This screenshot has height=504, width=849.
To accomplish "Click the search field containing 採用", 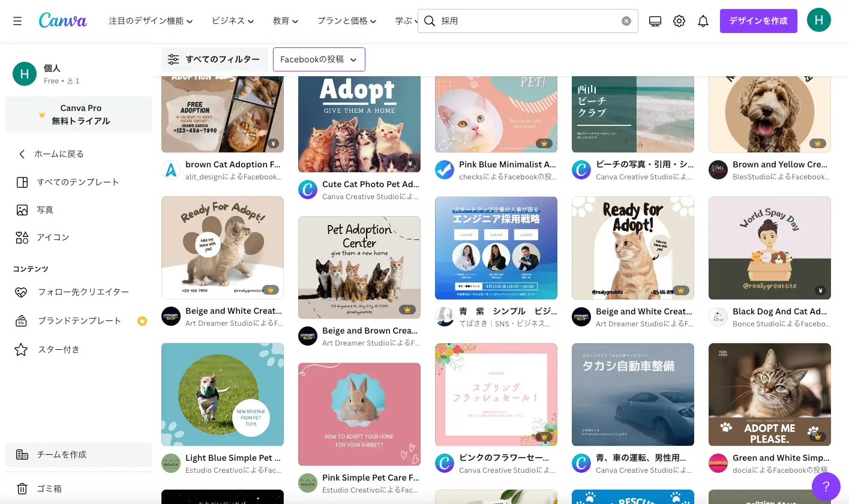I will 528,21.
